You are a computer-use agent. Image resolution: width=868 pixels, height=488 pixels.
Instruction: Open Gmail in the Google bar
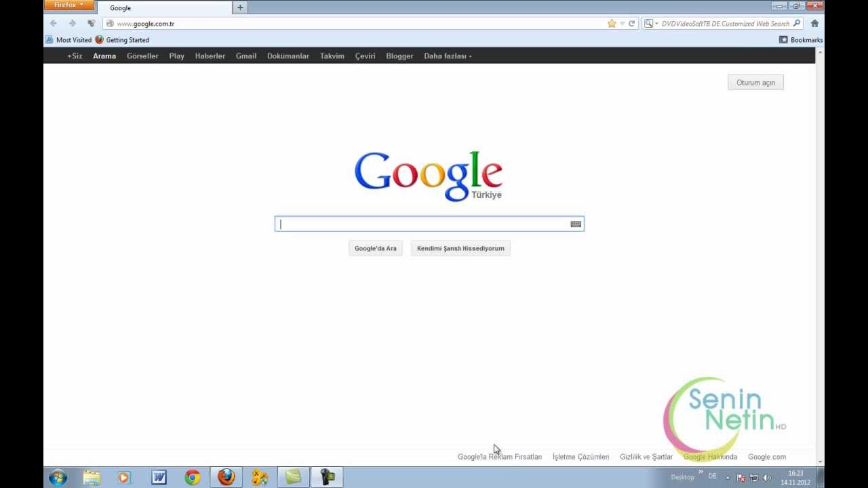click(x=246, y=56)
